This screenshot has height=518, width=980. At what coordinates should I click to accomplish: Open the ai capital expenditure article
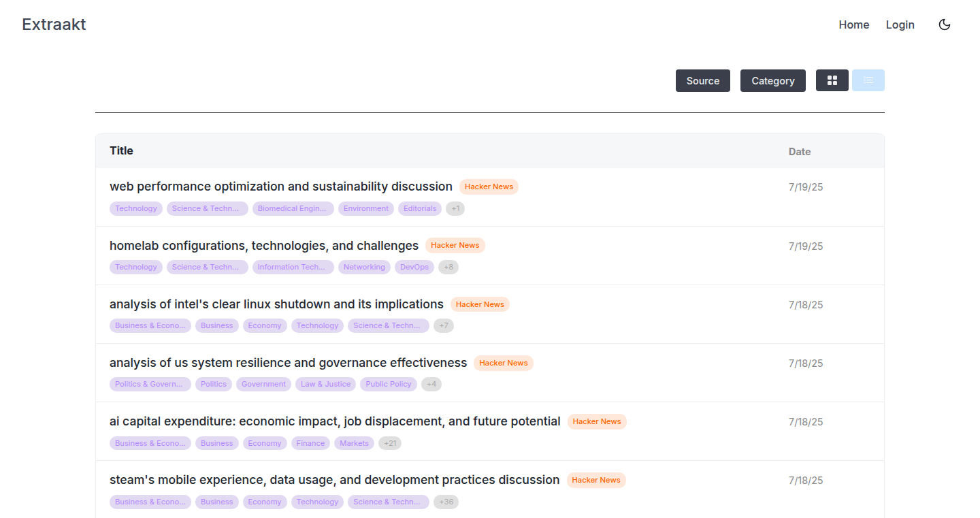[335, 421]
